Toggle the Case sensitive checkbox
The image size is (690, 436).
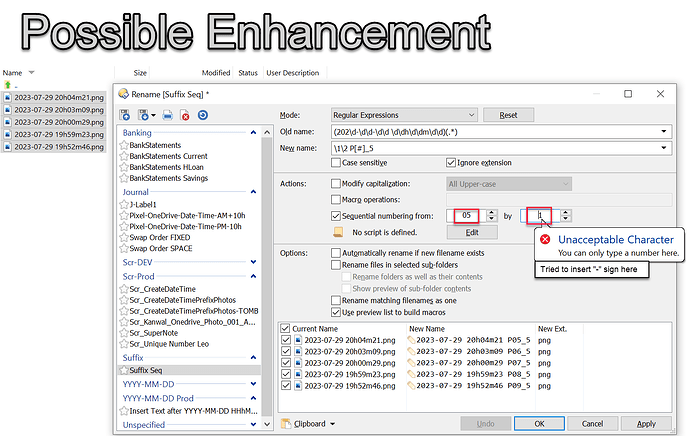click(x=336, y=163)
